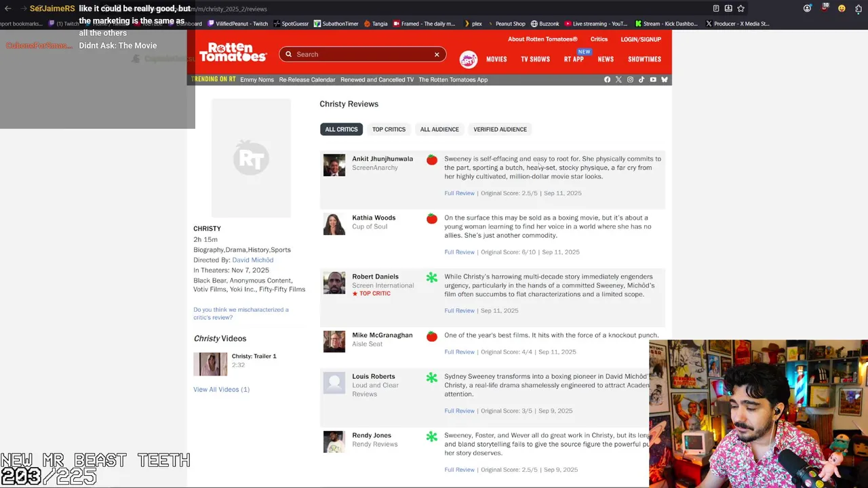Open Screen International publication link
Viewport: 868px width, 488px height.
383,285
